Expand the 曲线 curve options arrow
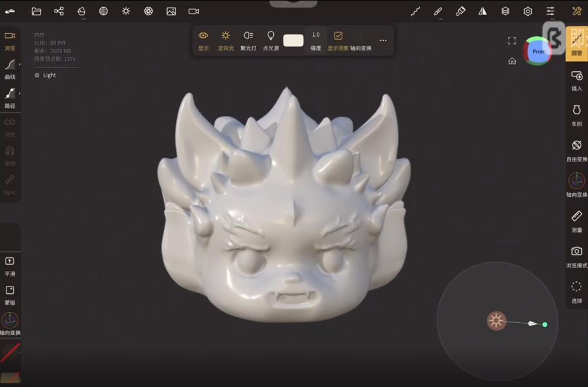588x387 pixels. tap(20, 64)
